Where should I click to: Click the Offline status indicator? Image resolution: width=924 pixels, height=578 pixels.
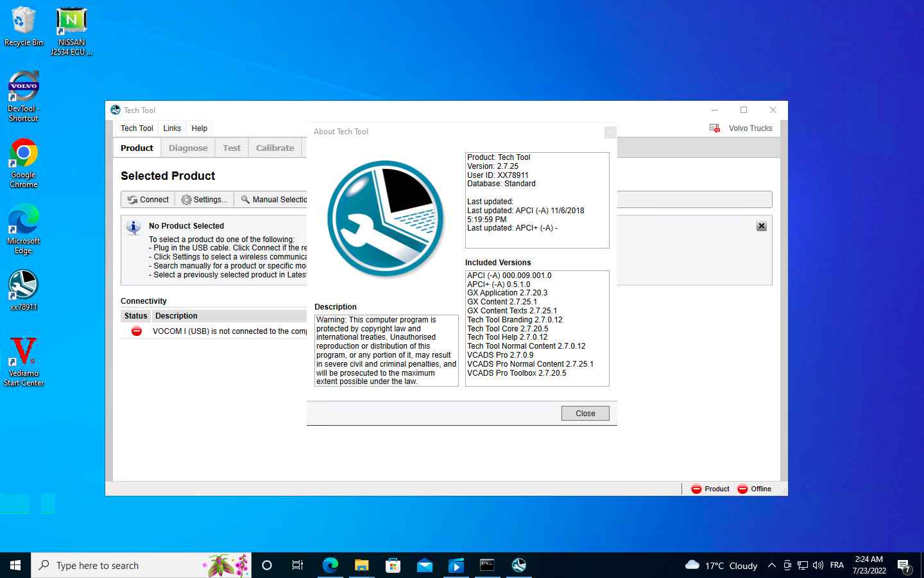755,489
